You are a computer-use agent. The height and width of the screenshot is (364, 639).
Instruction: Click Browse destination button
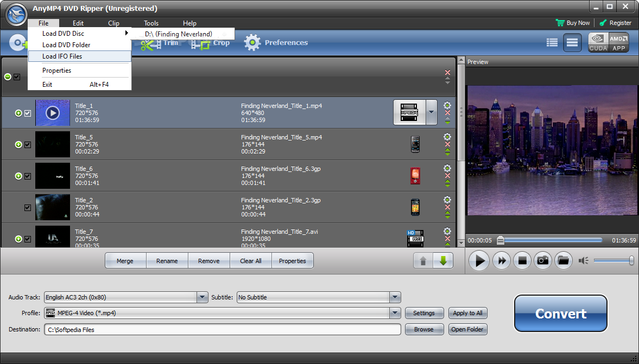click(424, 329)
